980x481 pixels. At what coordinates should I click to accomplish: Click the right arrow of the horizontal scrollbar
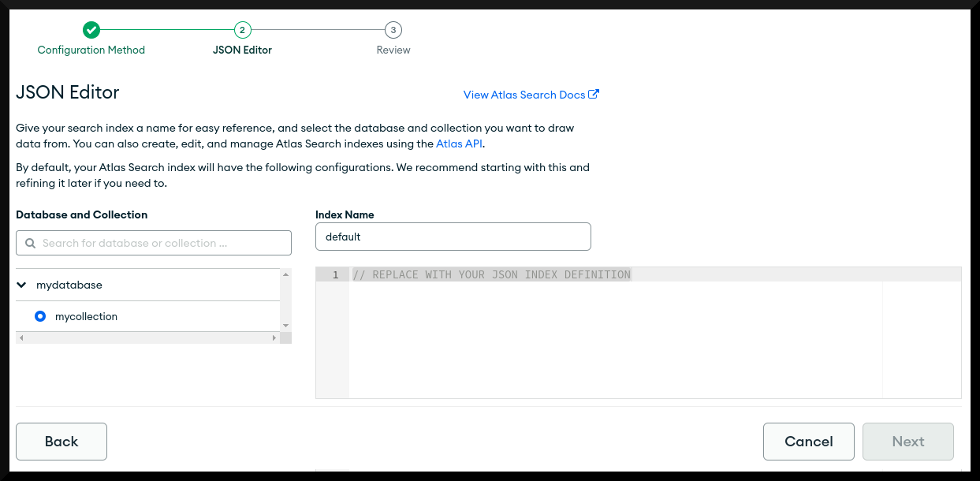(275, 337)
